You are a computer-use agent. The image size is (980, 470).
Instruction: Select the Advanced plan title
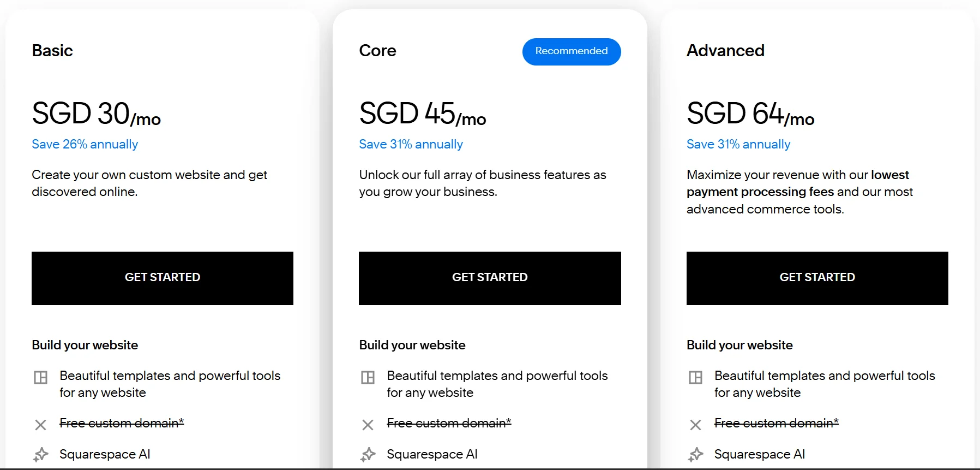point(725,51)
